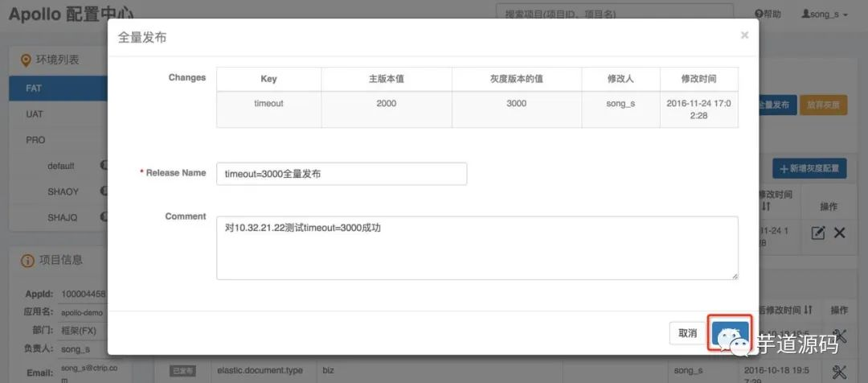868x383 pixels.
Task: Click the delete X icon in 操作 column
Action: coord(839,233)
